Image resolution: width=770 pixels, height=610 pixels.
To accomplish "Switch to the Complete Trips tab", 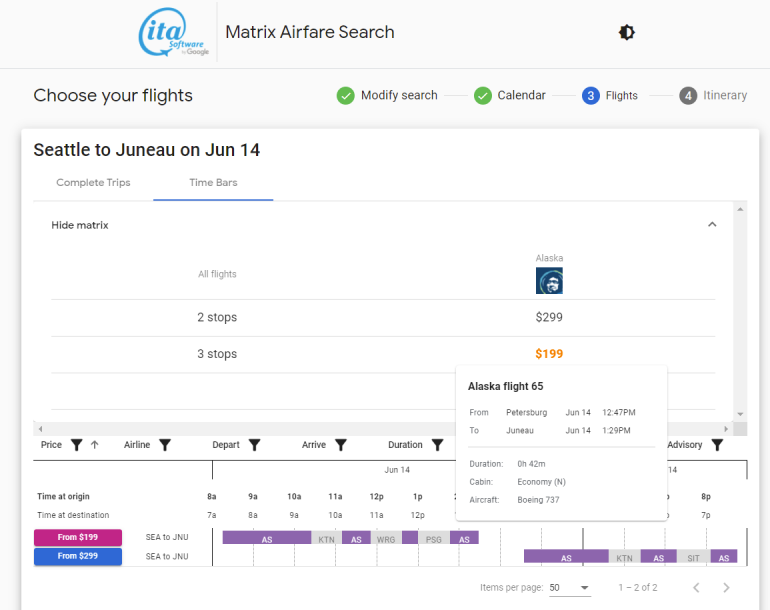I will (x=93, y=183).
